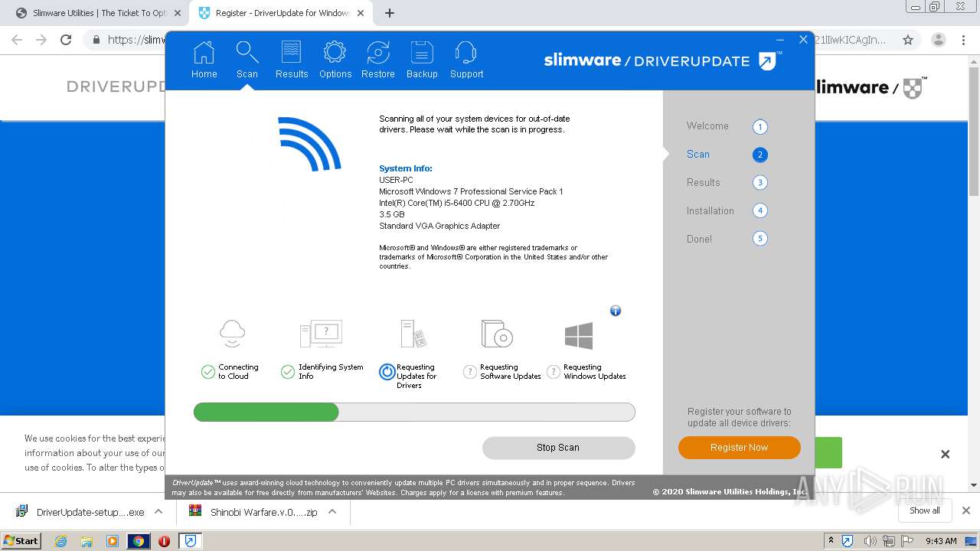The height and width of the screenshot is (551, 980).
Task: Open a new Chrome tab
Action: [389, 13]
